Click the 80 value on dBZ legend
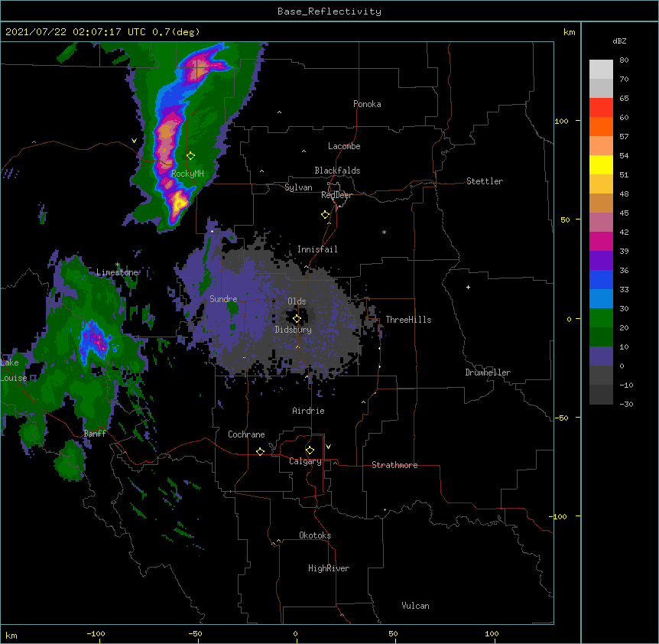The height and width of the screenshot is (644, 659). point(624,60)
